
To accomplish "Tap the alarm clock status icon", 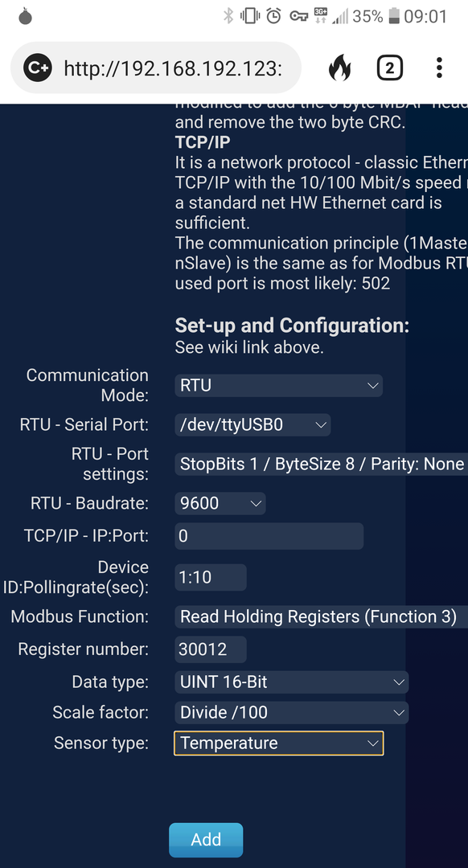I will (273, 16).
